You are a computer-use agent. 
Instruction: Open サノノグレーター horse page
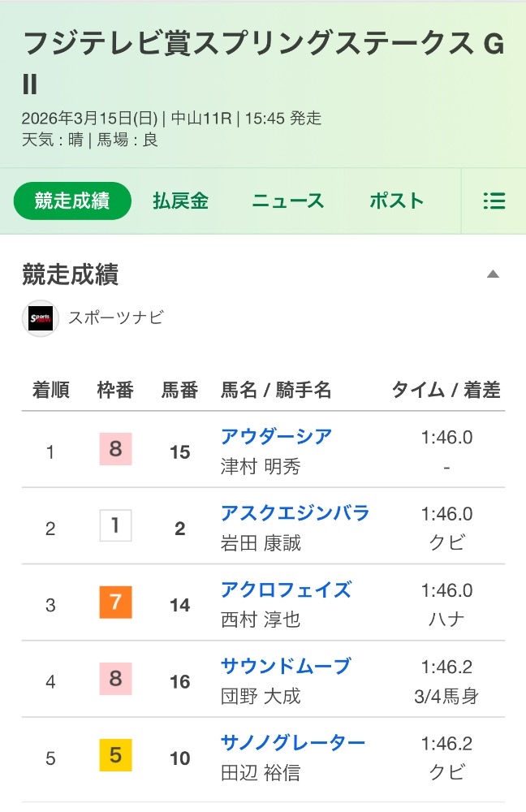[293, 743]
